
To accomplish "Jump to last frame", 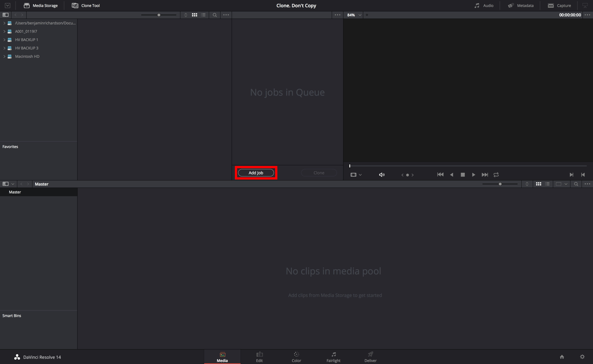I will pyautogui.click(x=485, y=175).
